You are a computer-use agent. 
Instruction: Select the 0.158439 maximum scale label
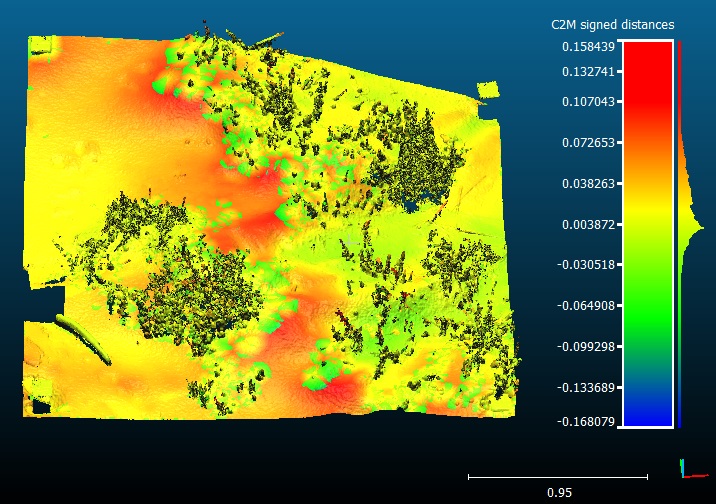[588, 47]
